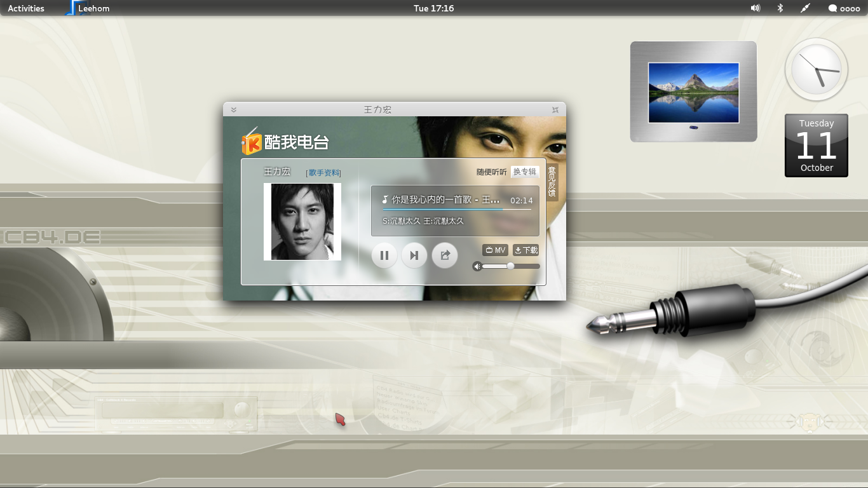Click the player volume slider handle
Screen dimensions: 868x488
[x=510, y=266]
